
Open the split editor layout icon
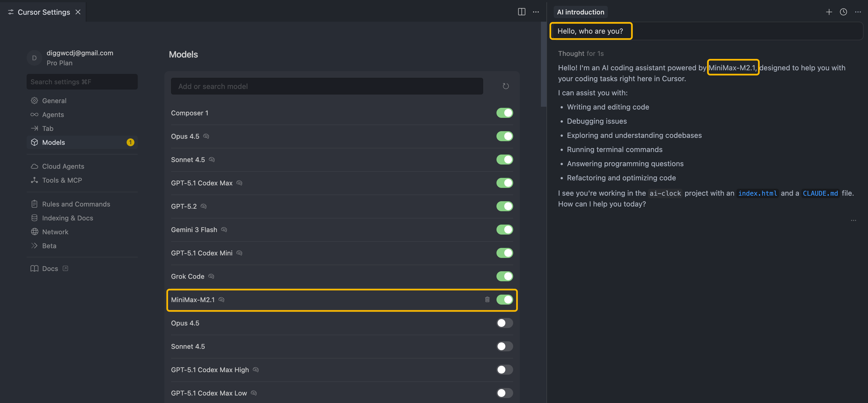pos(521,12)
